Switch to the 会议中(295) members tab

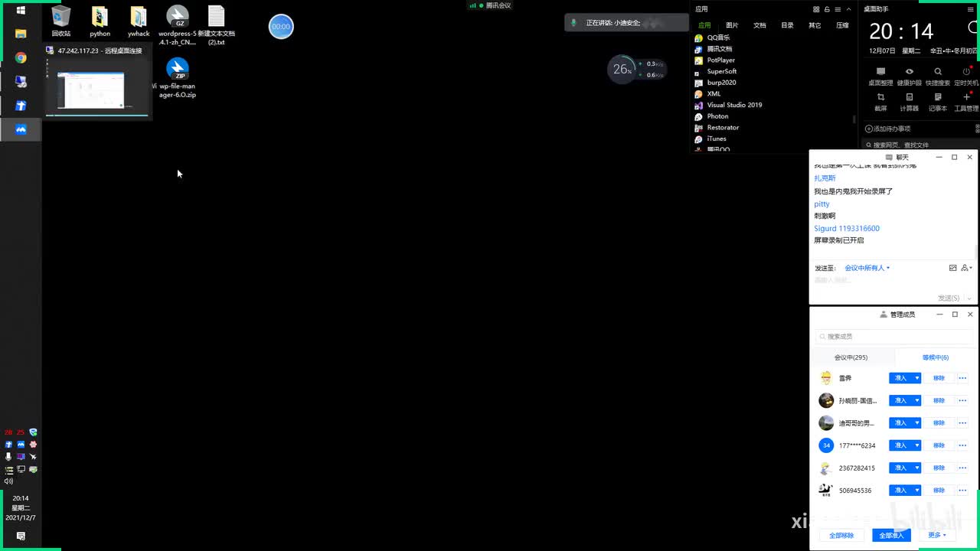(851, 357)
